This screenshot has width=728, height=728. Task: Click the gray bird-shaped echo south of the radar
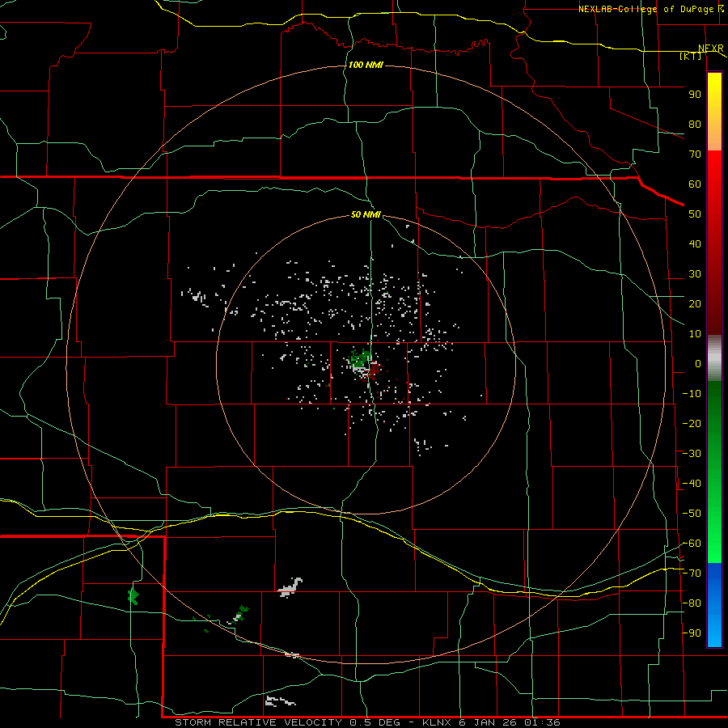290,587
